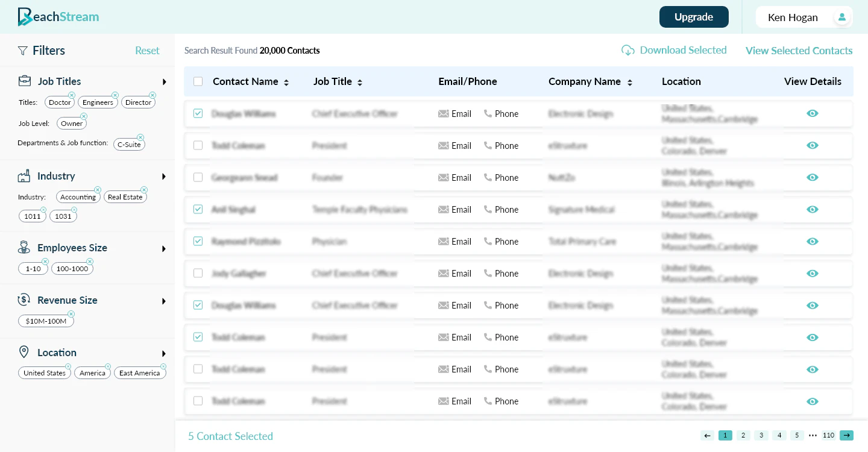
Task: Click the Industry factory icon
Action: [24, 176]
